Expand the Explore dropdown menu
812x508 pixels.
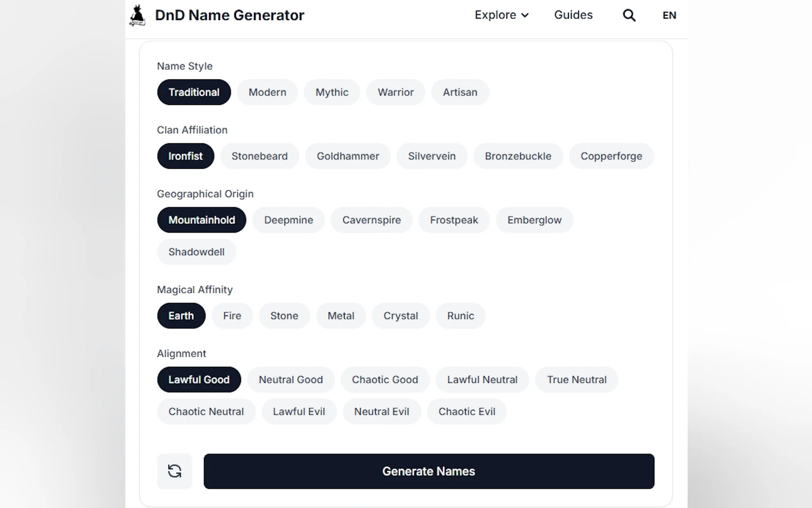point(502,15)
